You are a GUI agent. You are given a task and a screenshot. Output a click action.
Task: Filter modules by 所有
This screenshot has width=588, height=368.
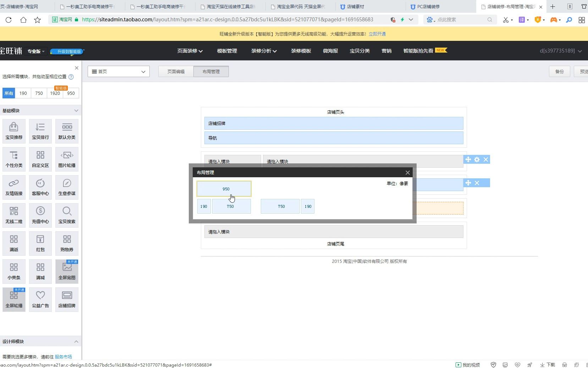(9, 93)
